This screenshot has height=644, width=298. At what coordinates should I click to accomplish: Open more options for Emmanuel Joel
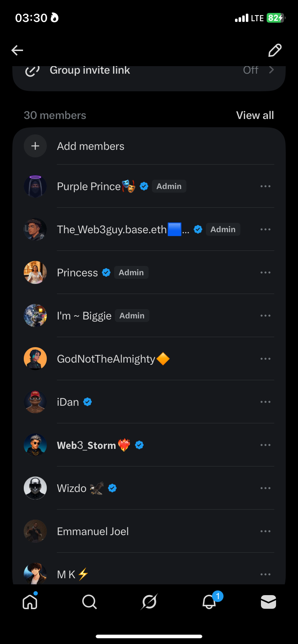(x=265, y=531)
